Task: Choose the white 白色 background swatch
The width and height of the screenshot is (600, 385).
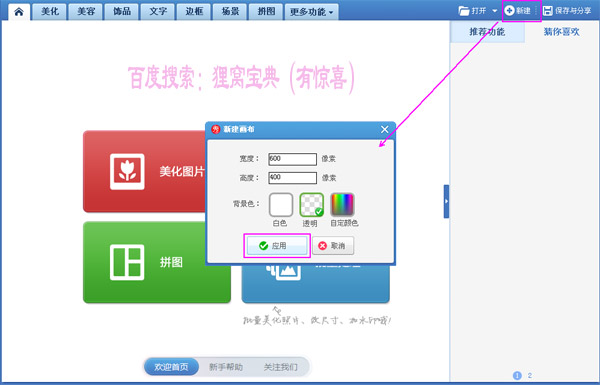Action: click(x=281, y=205)
